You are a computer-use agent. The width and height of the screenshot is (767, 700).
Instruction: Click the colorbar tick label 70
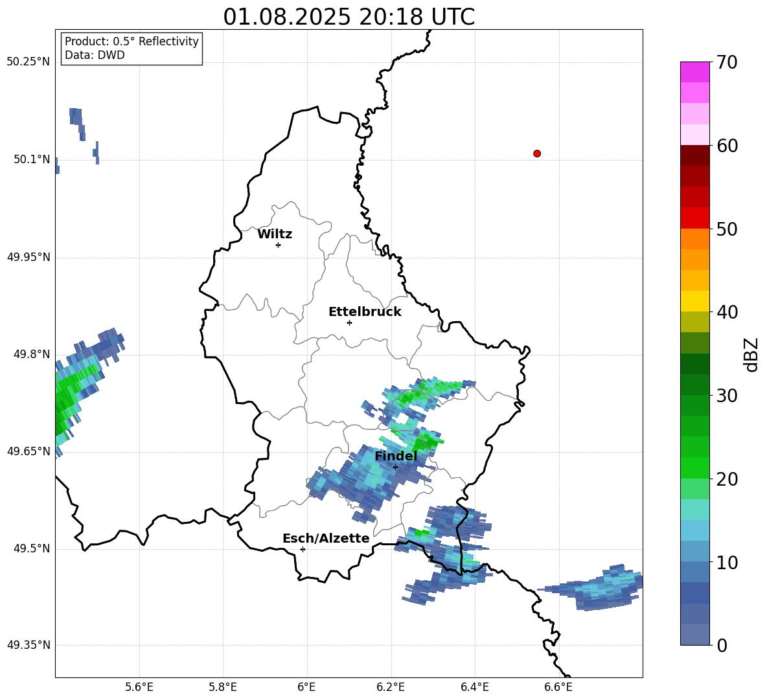[727, 63]
